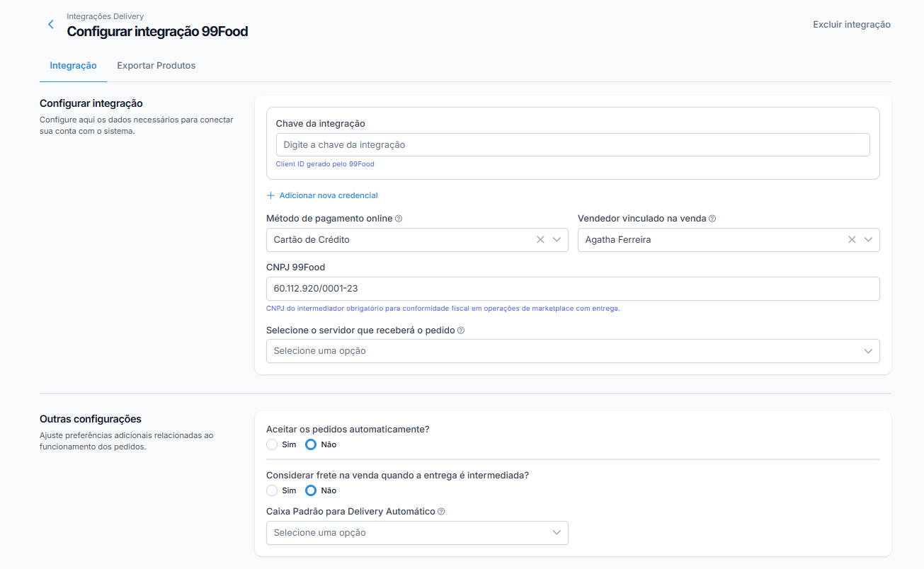Open the Integração tab
924x569 pixels.
pyautogui.click(x=73, y=66)
